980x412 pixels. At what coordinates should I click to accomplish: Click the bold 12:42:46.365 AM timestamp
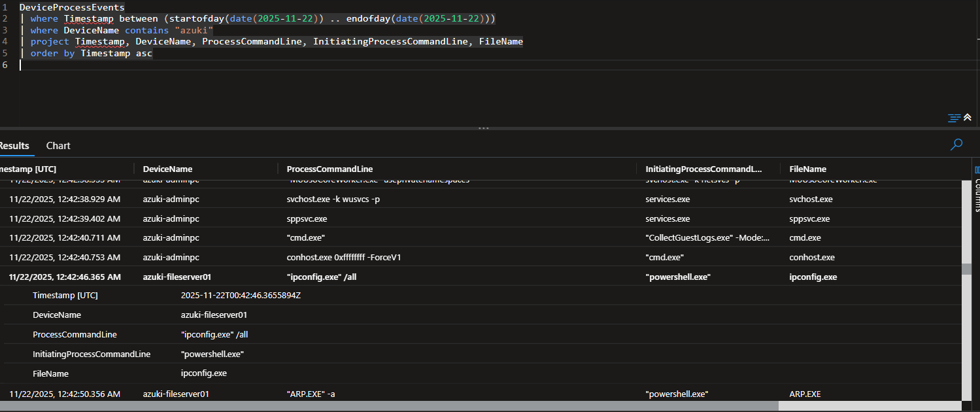point(65,277)
